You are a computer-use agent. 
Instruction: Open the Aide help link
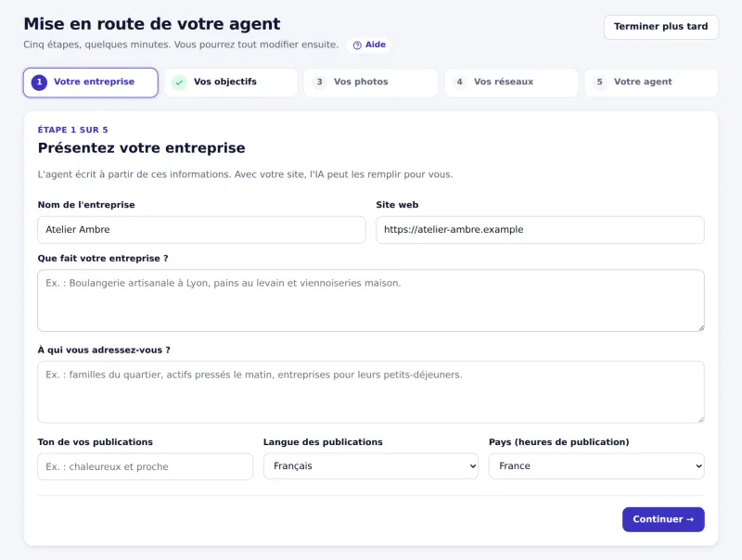point(369,45)
